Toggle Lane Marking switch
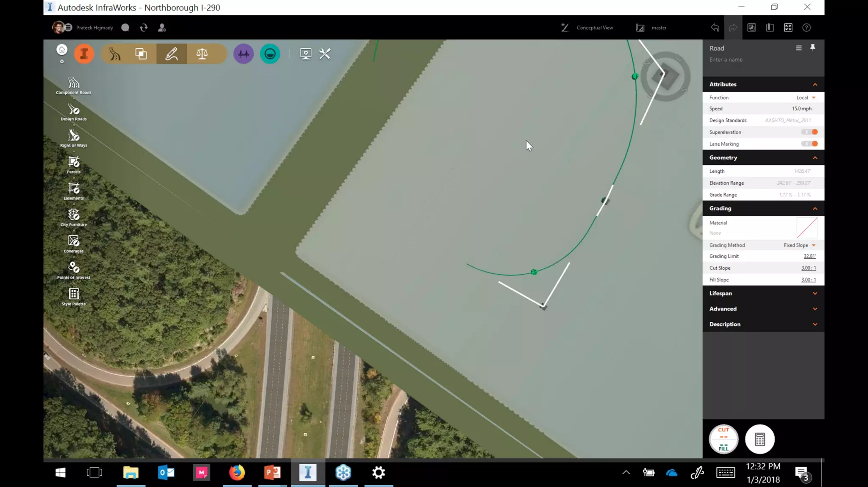Image resolution: width=868 pixels, height=487 pixels. [x=809, y=144]
